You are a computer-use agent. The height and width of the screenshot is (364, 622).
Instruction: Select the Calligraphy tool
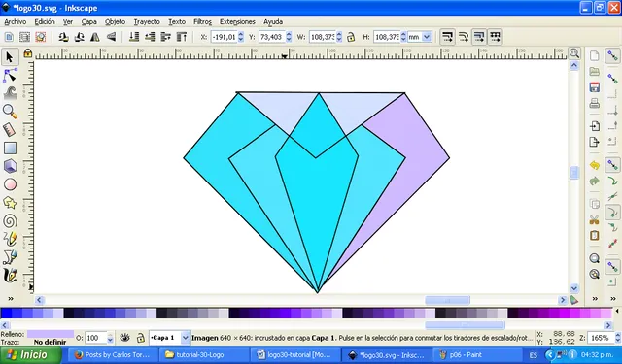click(x=10, y=276)
